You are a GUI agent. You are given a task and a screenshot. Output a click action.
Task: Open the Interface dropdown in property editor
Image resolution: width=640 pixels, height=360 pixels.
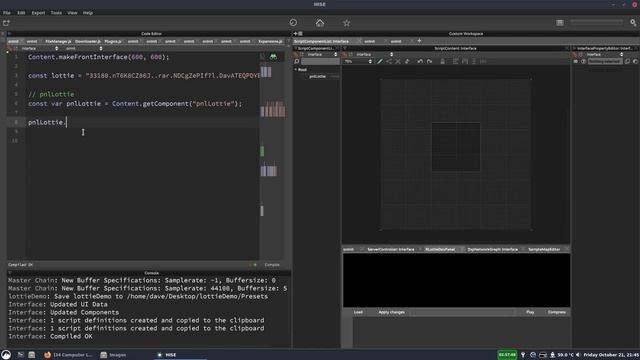(604, 54)
